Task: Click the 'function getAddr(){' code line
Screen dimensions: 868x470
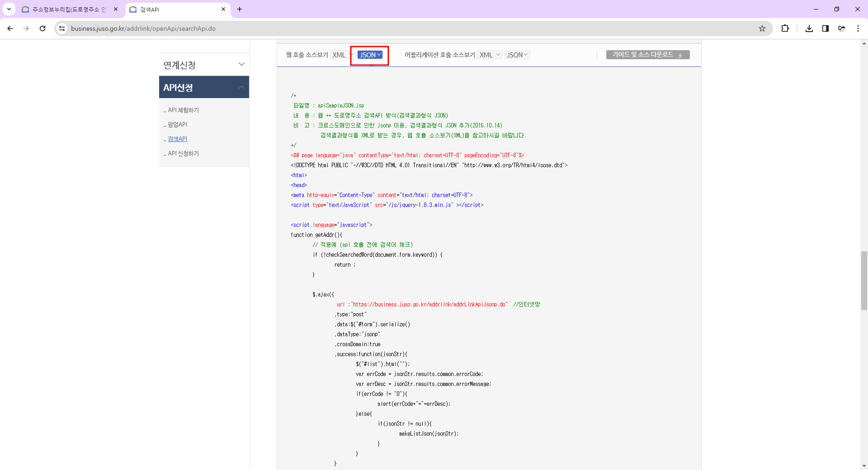Action: coord(316,235)
